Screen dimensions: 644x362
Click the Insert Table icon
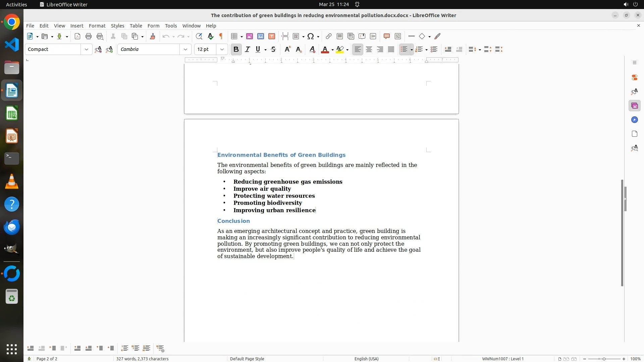pyautogui.click(x=234, y=37)
